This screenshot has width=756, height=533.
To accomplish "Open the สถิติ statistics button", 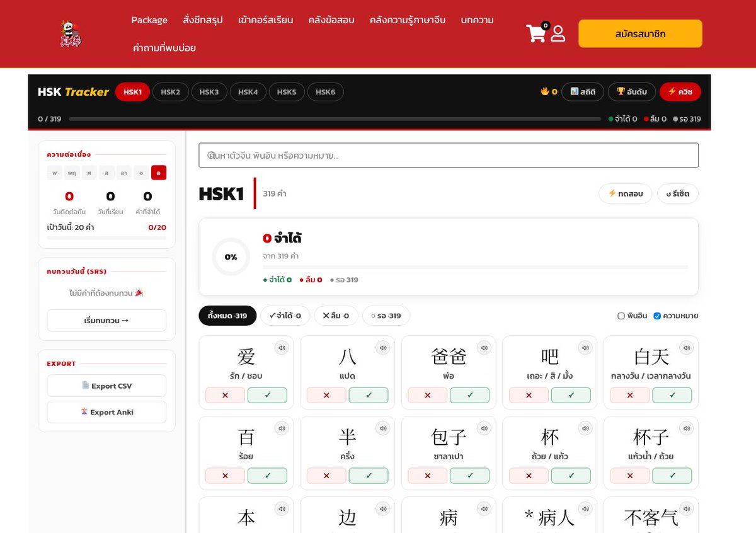I will 583,92.
